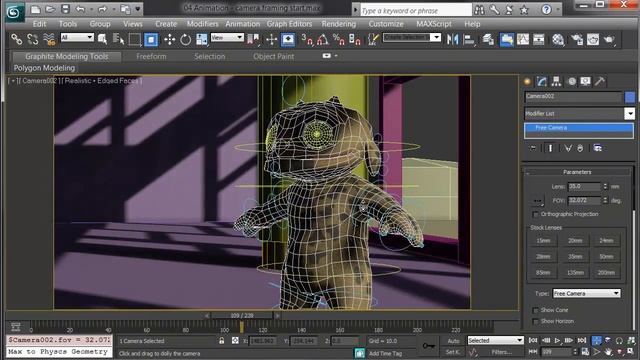The image size is (640, 360).
Task: Open the Graph Editors menu
Action: (289, 24)
